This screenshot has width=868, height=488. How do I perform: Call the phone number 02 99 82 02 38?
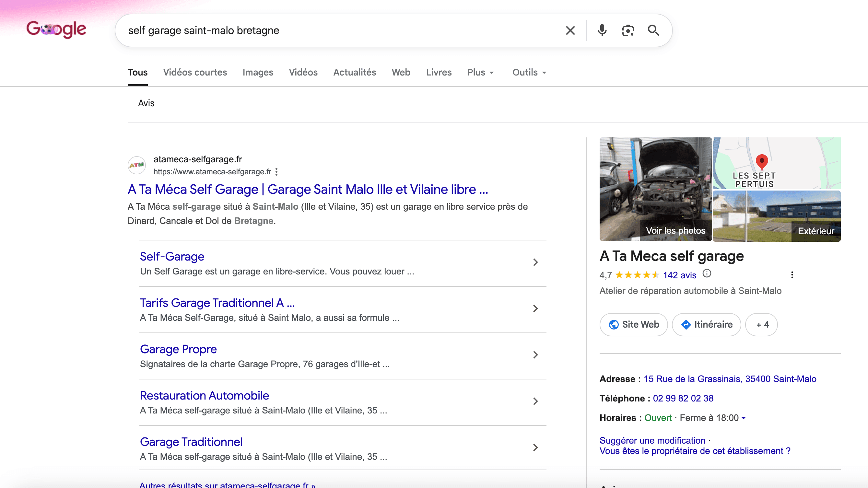683,399
